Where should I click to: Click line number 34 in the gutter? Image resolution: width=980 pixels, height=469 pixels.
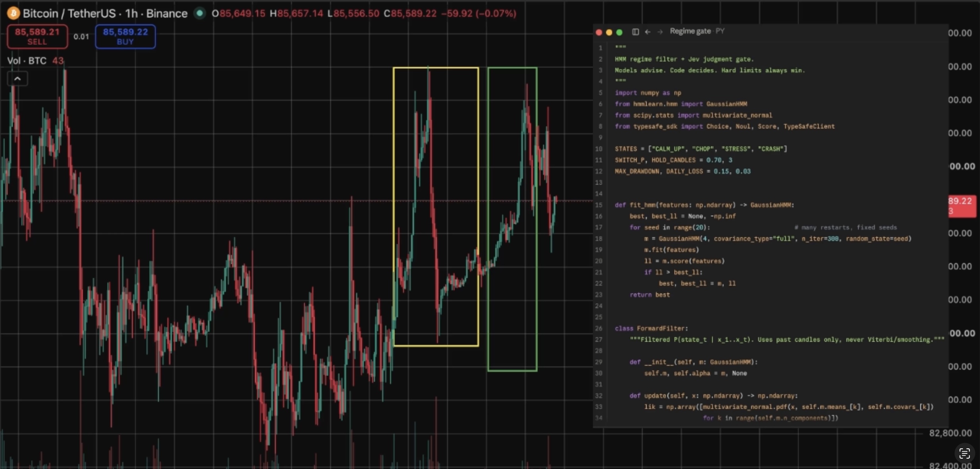[x=598, y=418]
